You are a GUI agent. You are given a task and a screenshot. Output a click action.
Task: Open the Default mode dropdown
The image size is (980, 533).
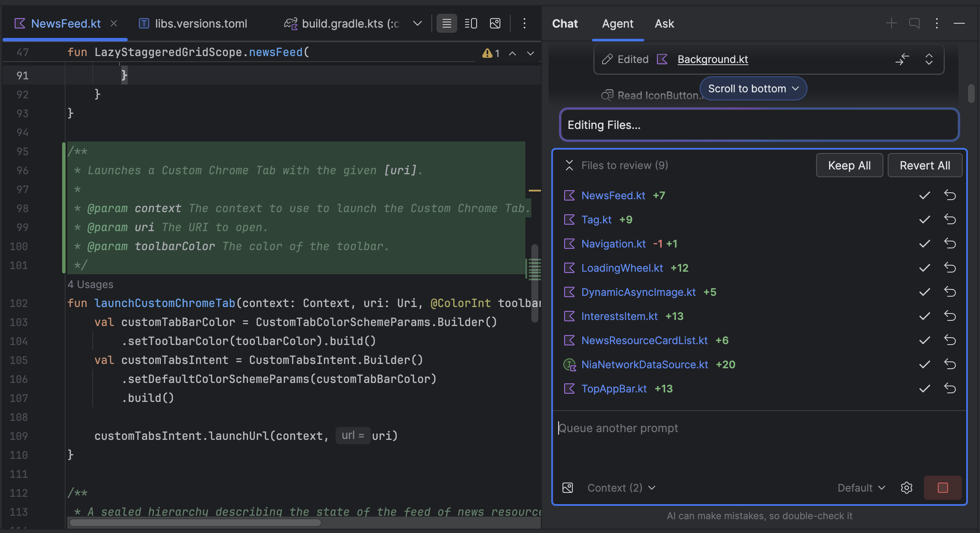pyautogui.click(x=861, y=488)
